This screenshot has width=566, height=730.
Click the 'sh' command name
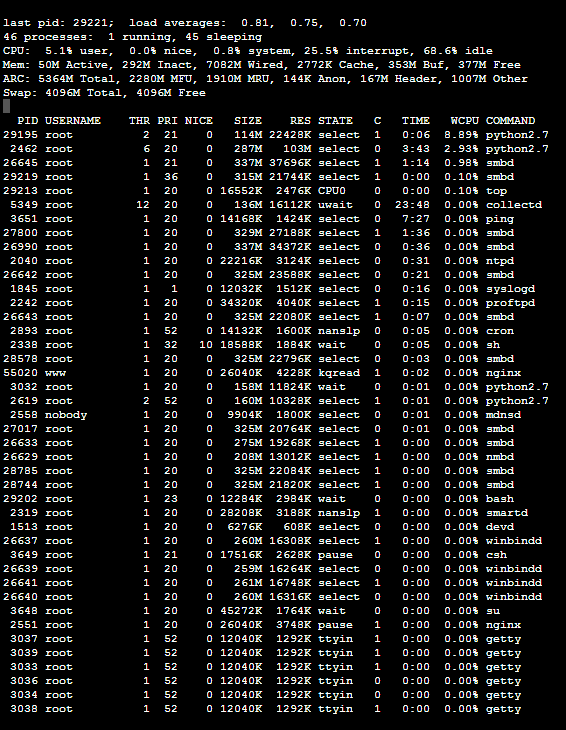[x=493, y=345]
